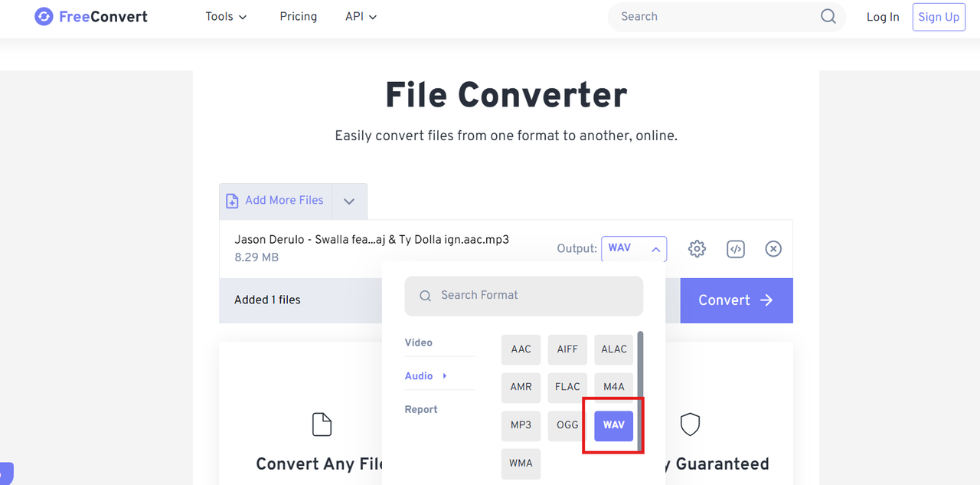
Task: Choose AMR output format
Action: point(521,387)
